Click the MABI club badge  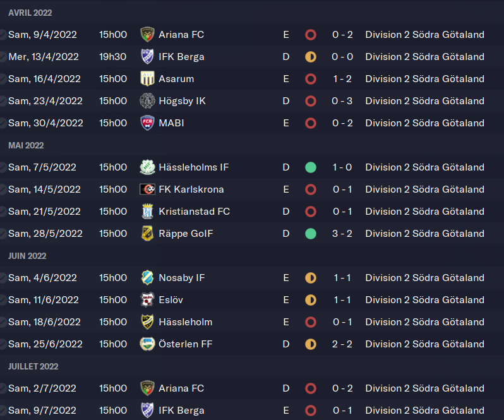[x=147, y=123]
